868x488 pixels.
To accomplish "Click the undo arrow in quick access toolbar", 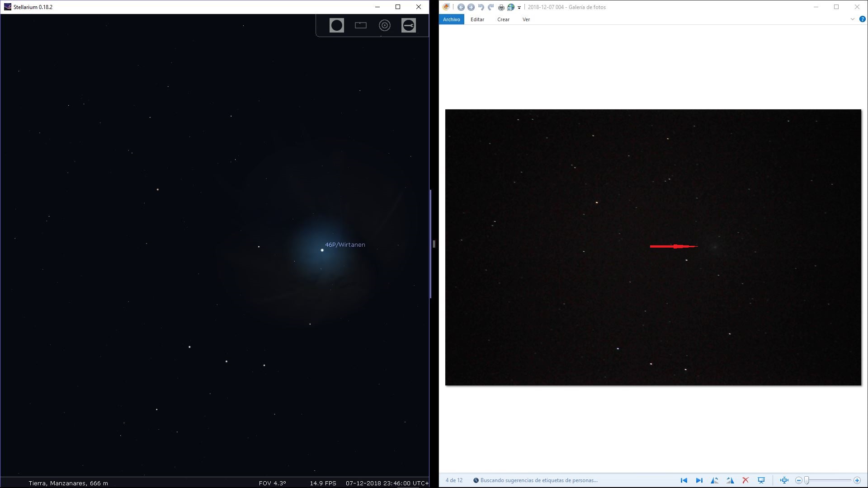I will click(481, 7).
